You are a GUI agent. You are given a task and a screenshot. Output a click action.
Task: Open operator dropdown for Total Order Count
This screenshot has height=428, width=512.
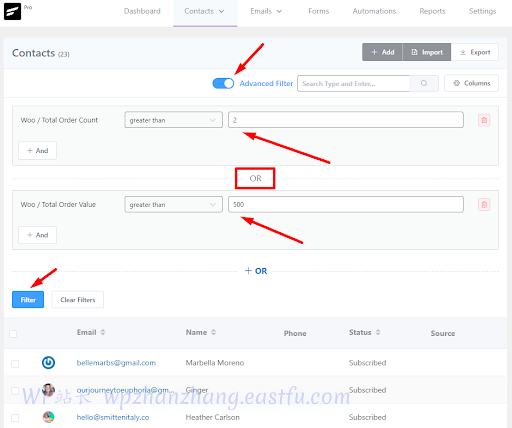pyautogui.click(x=173, y=120)
